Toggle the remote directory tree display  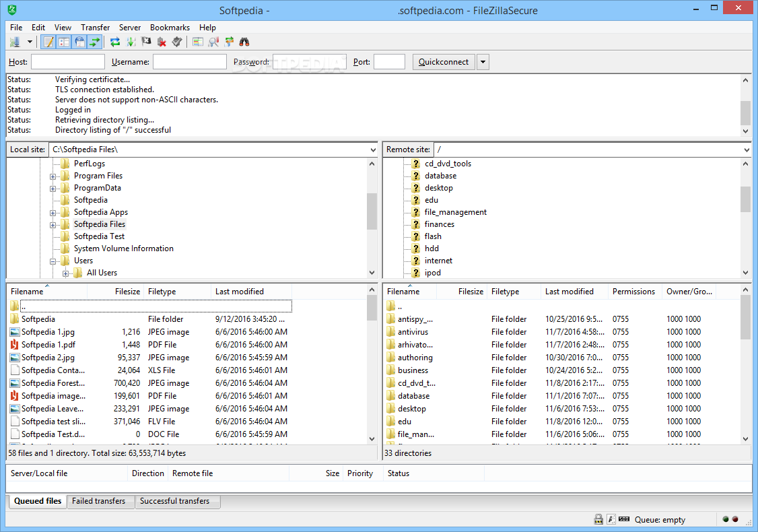[79, 42]
